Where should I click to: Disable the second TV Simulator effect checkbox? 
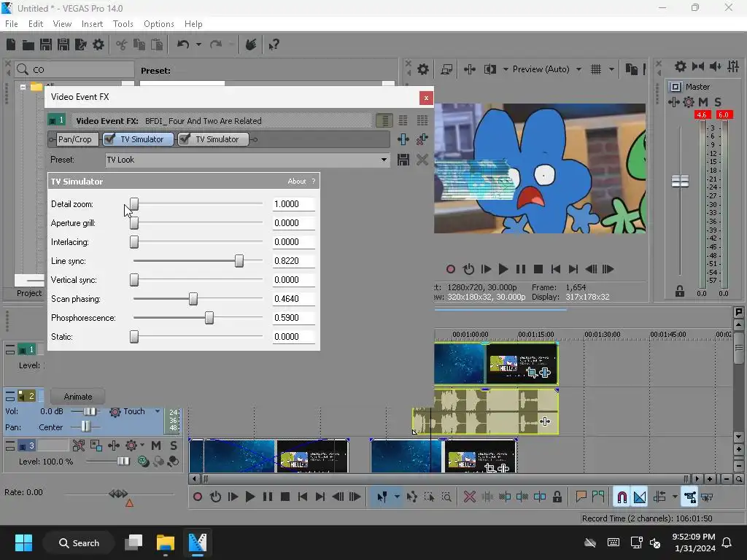point(185,139)
